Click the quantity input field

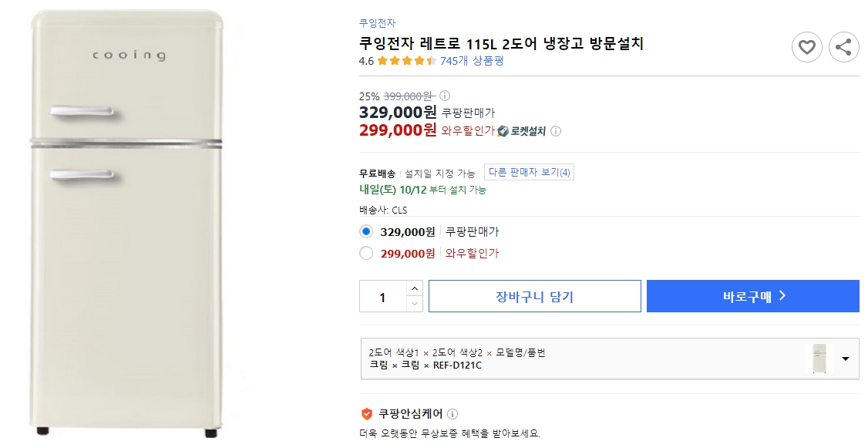coord(382,295)
